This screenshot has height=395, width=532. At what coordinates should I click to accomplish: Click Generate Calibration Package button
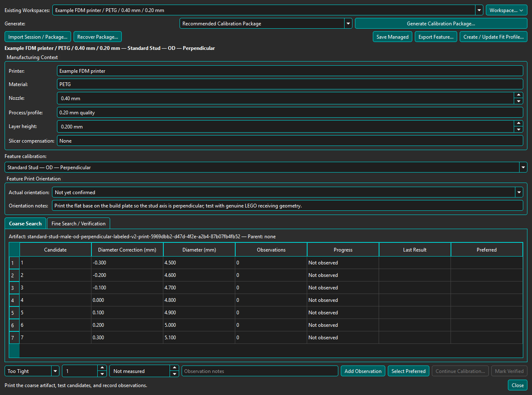point(441,24)
